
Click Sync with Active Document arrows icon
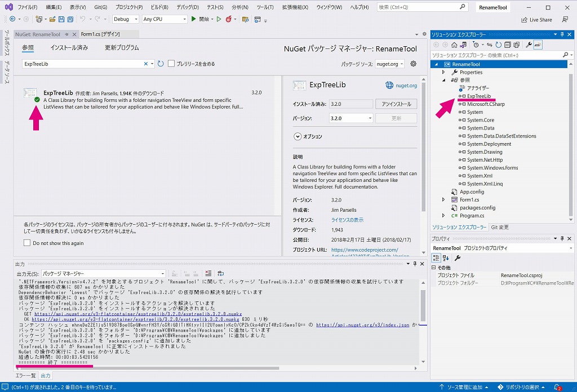point(490,45)
